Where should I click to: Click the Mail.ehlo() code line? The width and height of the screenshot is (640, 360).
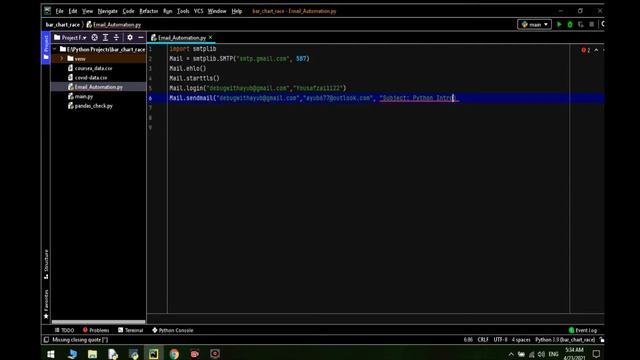[x=188, y=68]
